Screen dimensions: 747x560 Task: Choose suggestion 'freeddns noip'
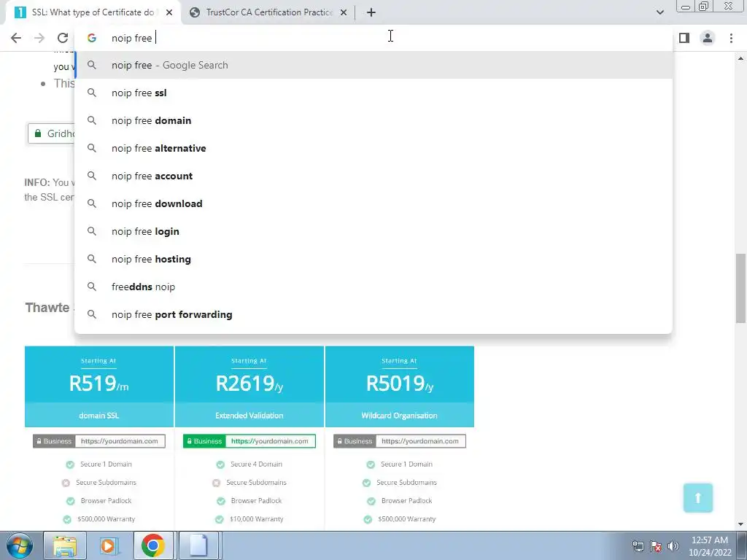[373, 287]
